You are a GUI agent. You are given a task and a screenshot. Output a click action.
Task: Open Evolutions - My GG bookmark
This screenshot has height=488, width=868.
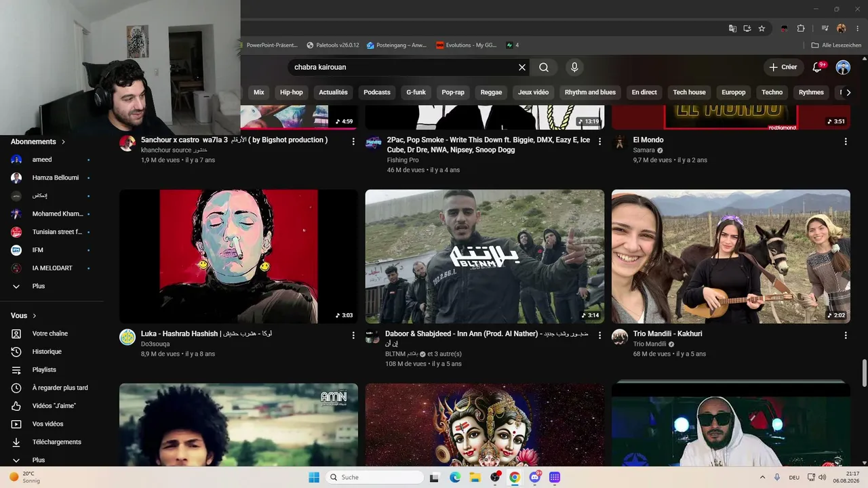tap(466, 45)
